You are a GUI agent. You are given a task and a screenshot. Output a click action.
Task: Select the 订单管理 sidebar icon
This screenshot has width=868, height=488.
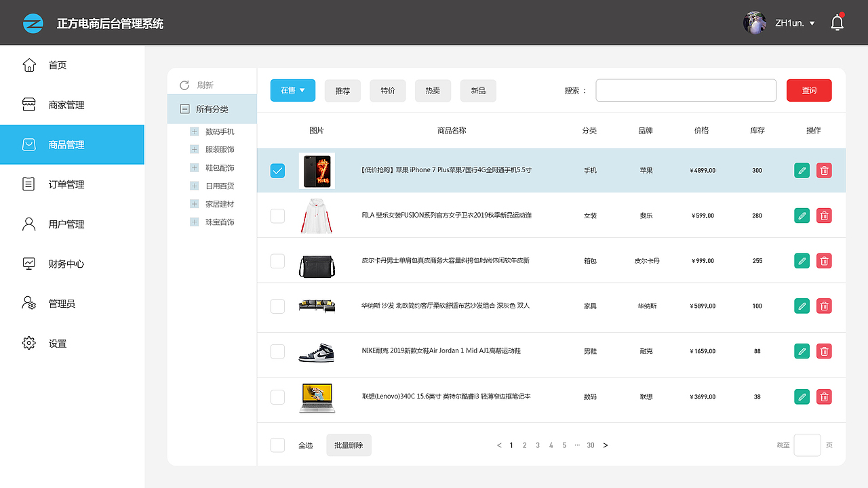click(x=28, y=184)
